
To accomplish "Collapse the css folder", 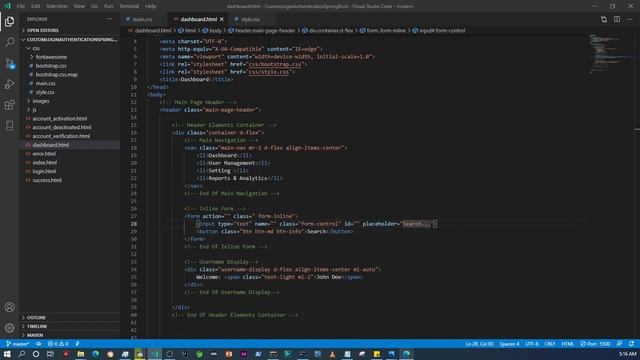I will click(x=36, y=48).
